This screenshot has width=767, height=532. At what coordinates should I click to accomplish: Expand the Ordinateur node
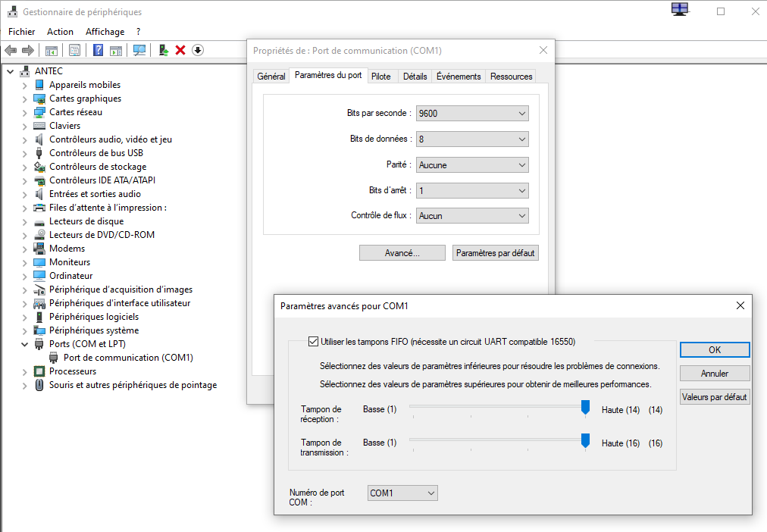(24, 277)
